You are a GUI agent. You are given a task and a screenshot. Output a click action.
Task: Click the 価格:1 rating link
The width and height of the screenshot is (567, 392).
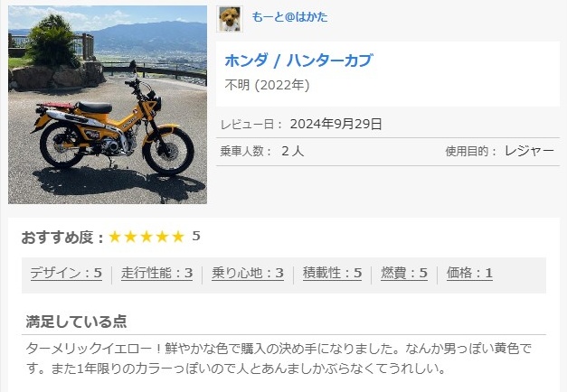point(469,273)
